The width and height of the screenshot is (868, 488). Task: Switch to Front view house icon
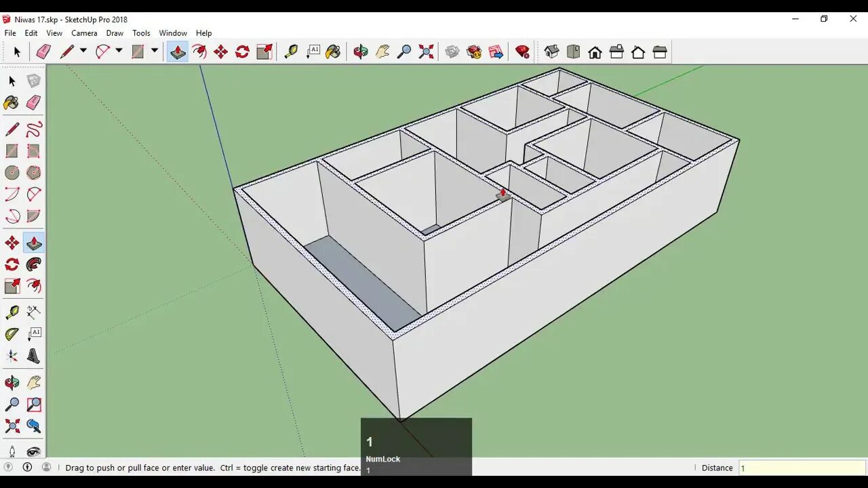pyautogui.click(x=595, y=52)
